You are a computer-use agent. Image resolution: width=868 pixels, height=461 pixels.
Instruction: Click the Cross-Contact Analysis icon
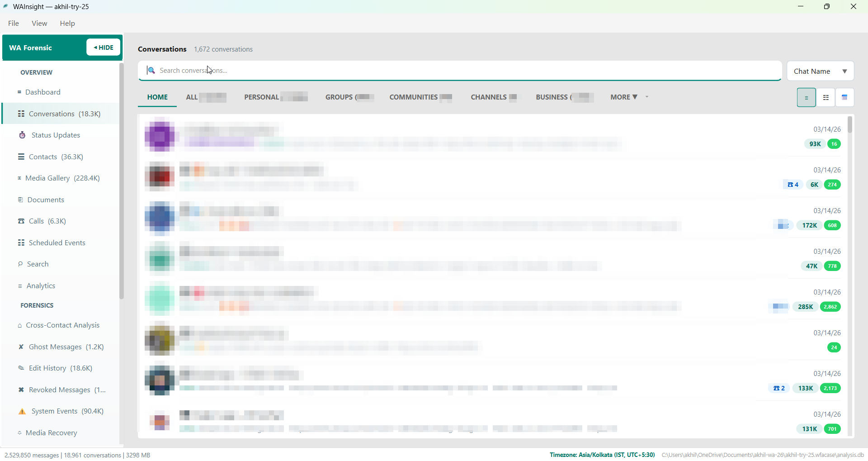pos(20,325)
